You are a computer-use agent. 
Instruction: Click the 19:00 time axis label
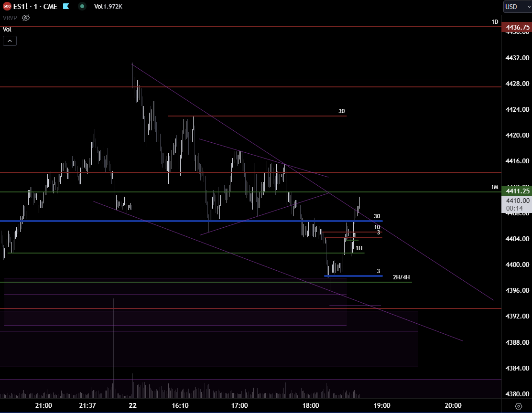pyautogui.click(x=382, y=405)
